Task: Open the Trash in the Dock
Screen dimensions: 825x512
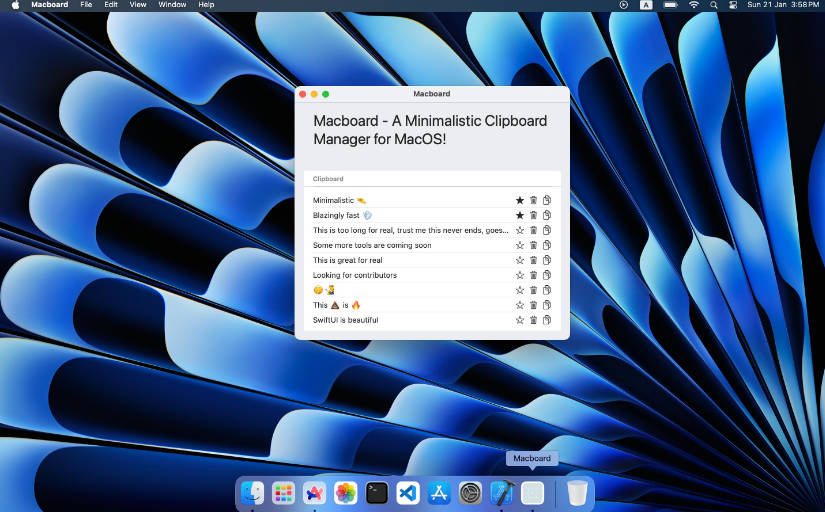Action: pos(577,493)
